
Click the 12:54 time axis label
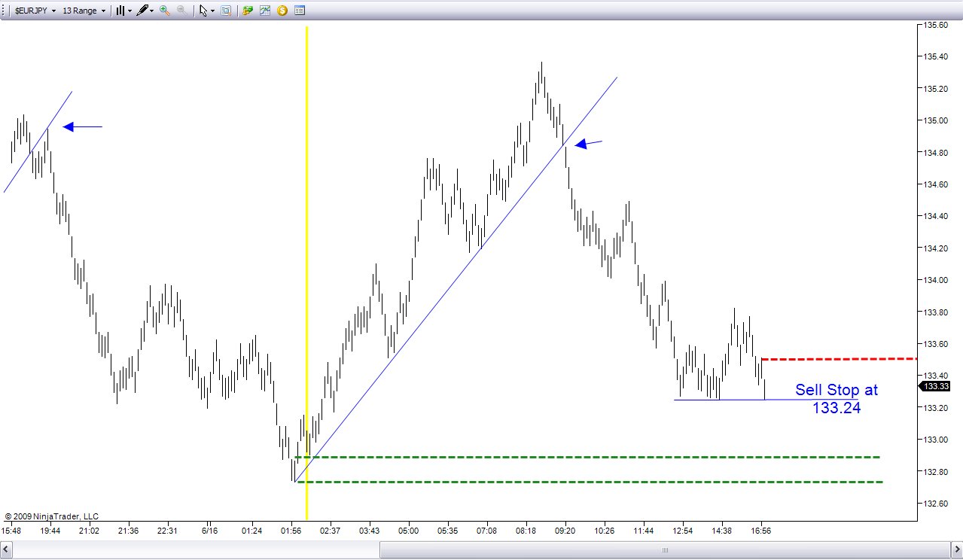pos(682,531)
